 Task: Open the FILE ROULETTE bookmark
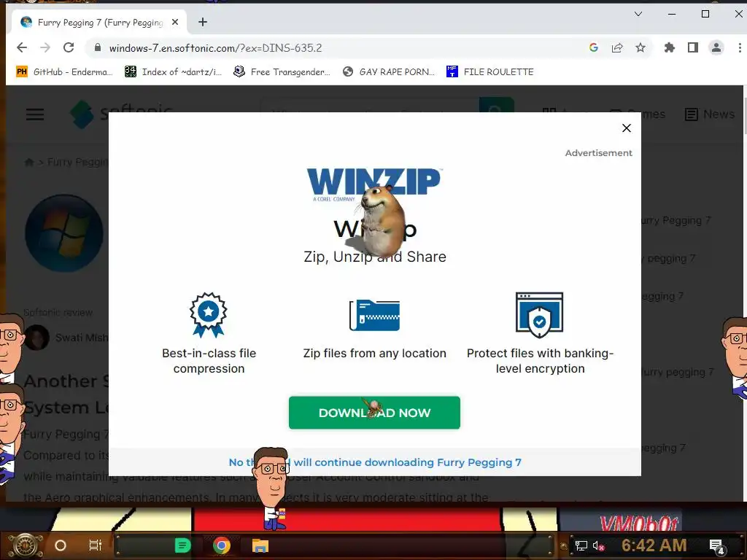pos(490,72)
